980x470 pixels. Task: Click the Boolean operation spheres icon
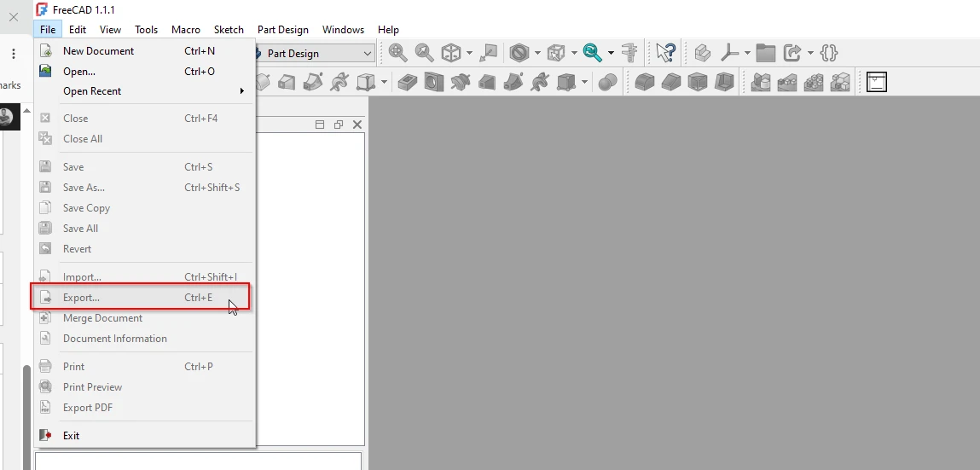point(607,82)
